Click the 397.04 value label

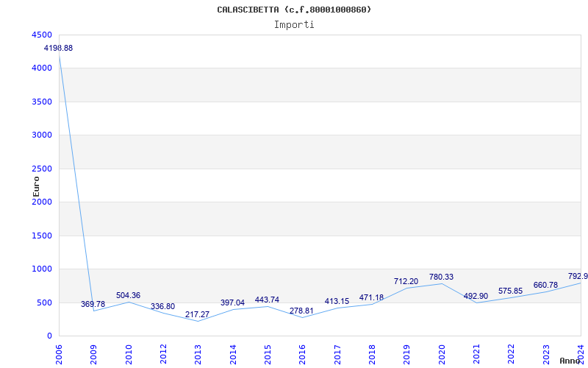(x=232, y=302)
